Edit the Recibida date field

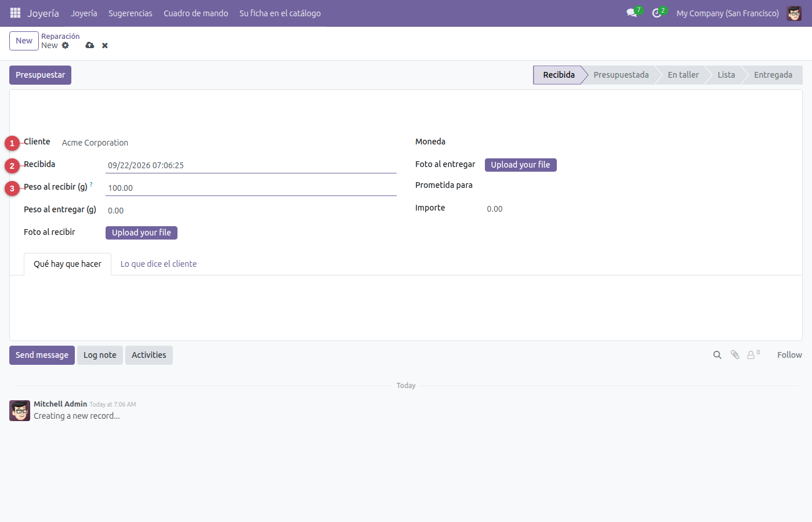251,165
